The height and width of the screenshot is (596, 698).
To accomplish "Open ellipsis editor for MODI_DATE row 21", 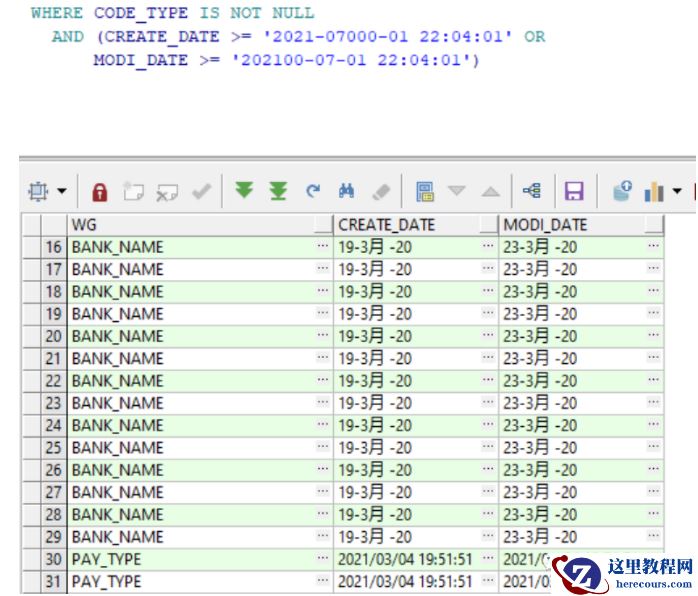I will [x=653, y=357].
